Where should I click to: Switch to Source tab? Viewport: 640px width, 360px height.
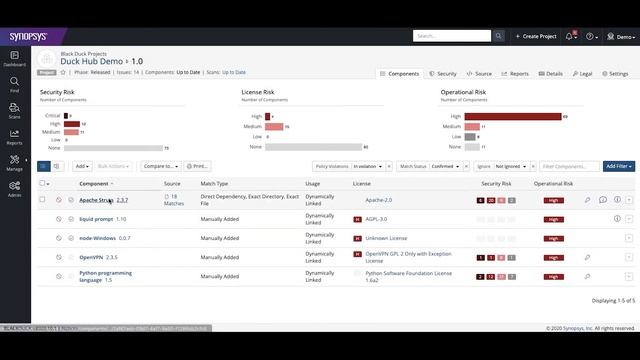click(479, 74)
